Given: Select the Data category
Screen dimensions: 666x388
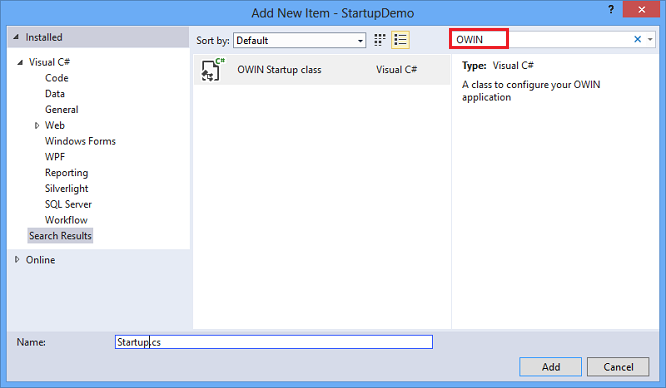Looking at the screenshot, I should coord(55,94).
